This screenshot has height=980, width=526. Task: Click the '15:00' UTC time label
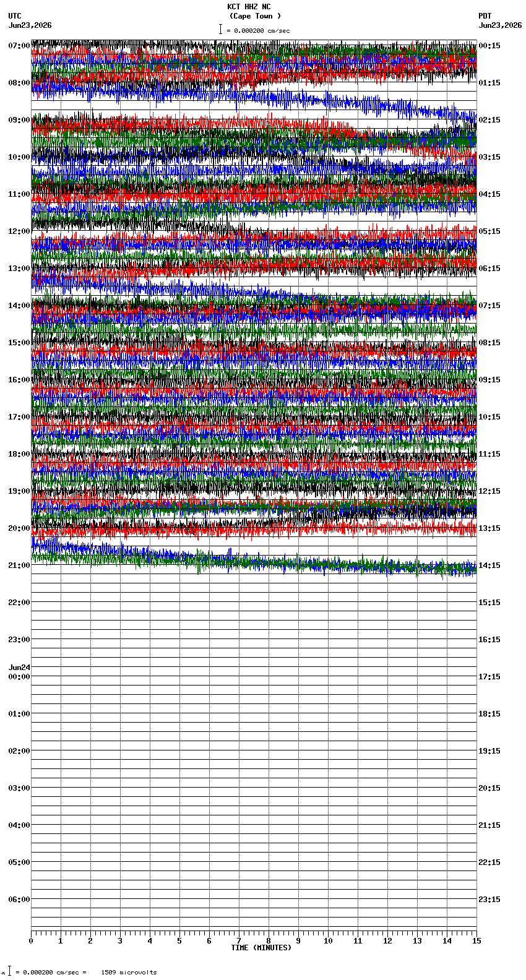click(19, 343)
